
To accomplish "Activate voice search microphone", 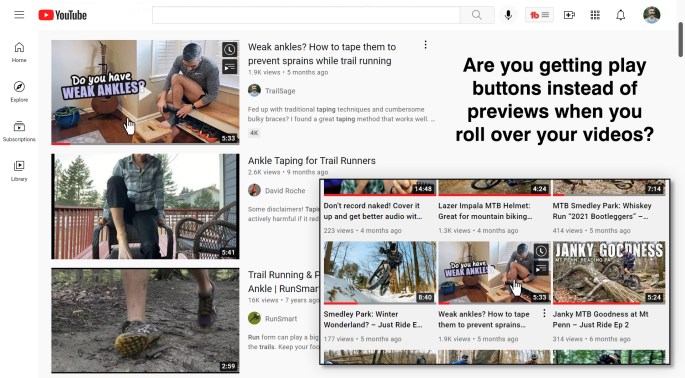I will 508,15.
